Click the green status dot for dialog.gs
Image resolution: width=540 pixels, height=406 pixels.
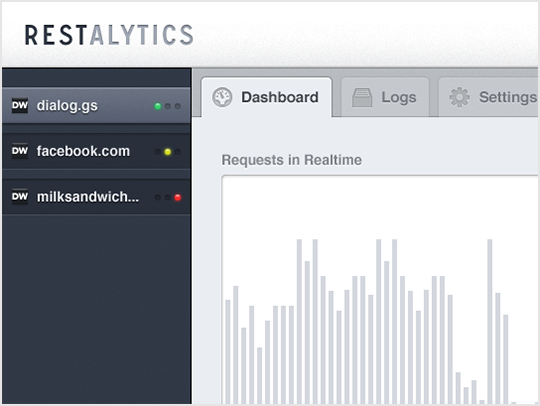point(158,106)
